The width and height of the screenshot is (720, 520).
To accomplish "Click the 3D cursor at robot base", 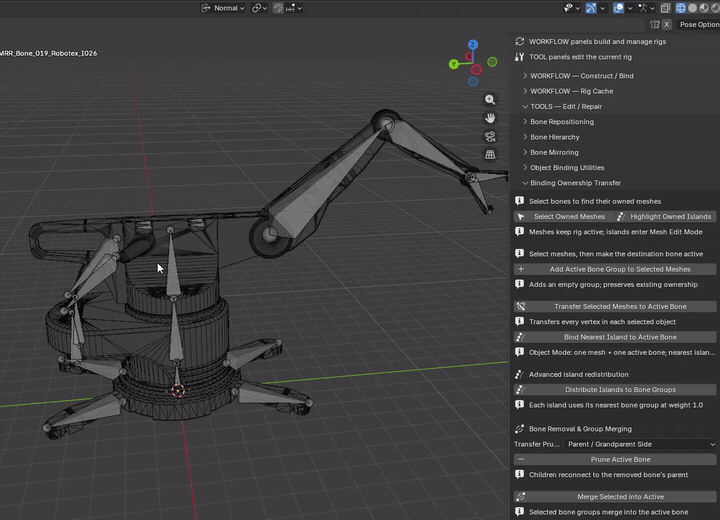I will pyautogui.click(x=178, y=390).
